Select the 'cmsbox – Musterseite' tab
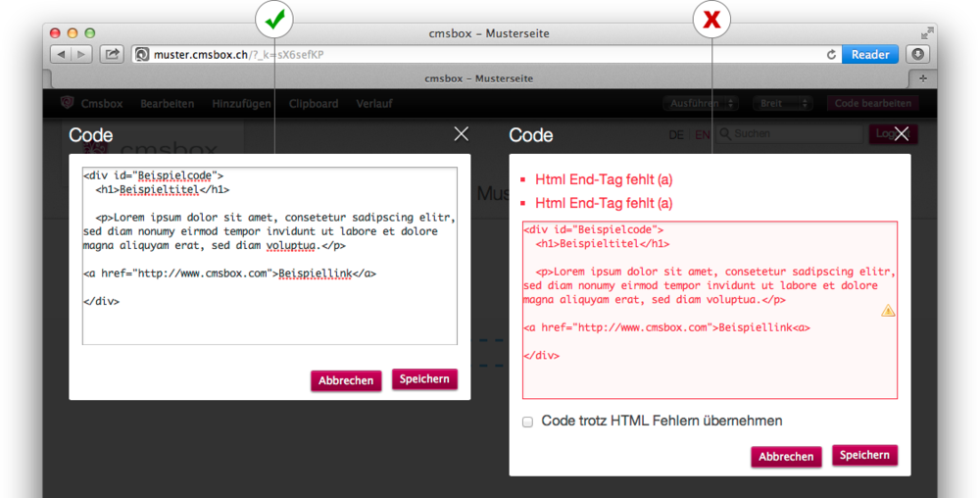 [x=479, y=78]
